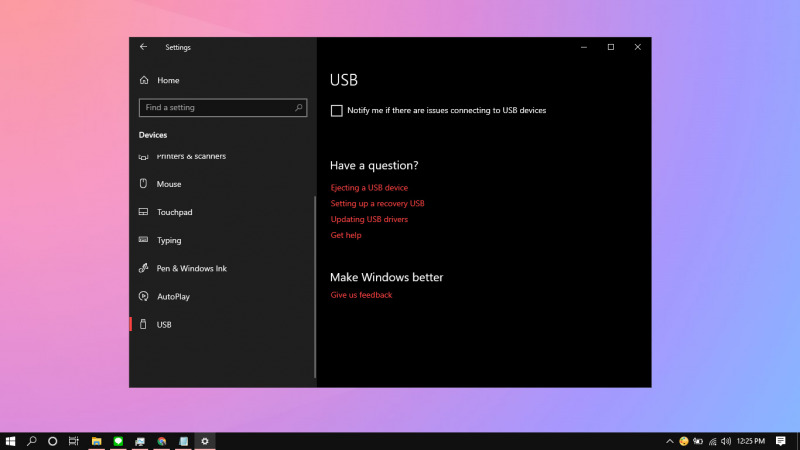Screen dimensions: 800x450
Task: Enable notify about USB connection issues checkbox
Action: pyautogui.click(x=337, y=111)
